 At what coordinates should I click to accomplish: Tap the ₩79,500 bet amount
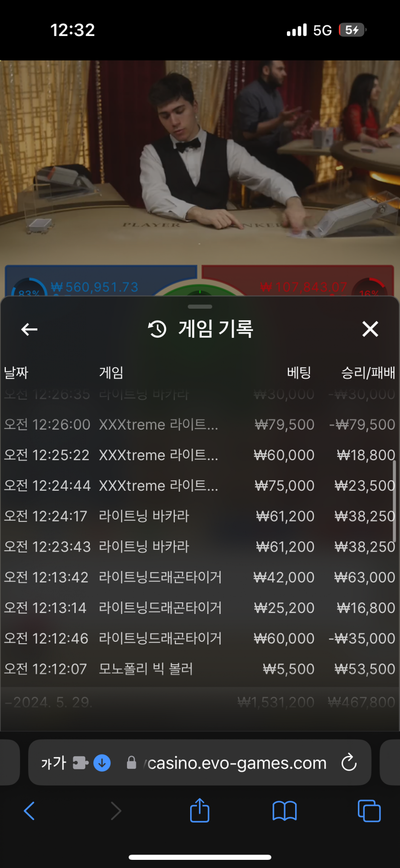285,425
